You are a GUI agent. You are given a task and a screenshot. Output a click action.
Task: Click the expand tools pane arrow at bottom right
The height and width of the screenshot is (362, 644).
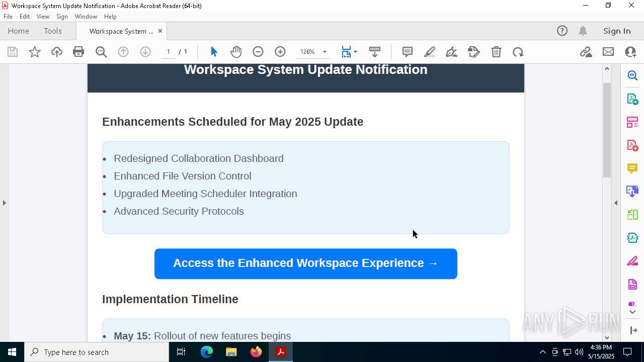click(632, 330)
